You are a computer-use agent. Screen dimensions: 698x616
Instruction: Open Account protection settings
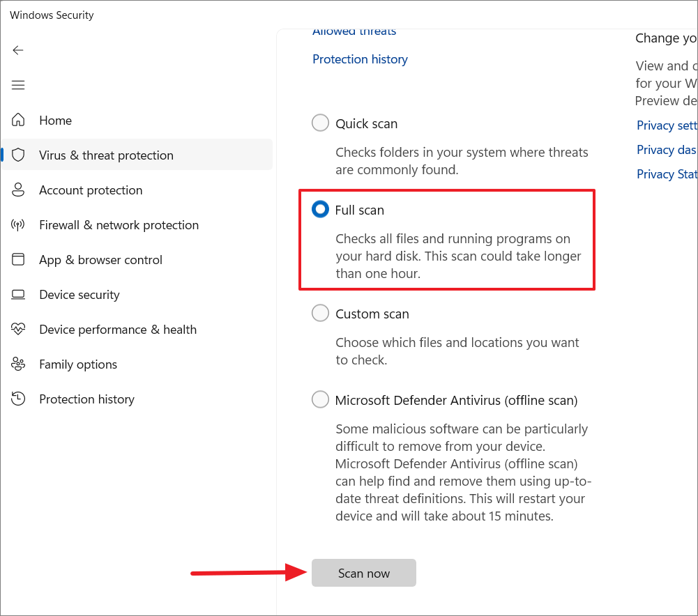pyautogui.click(x=91, y=190)
